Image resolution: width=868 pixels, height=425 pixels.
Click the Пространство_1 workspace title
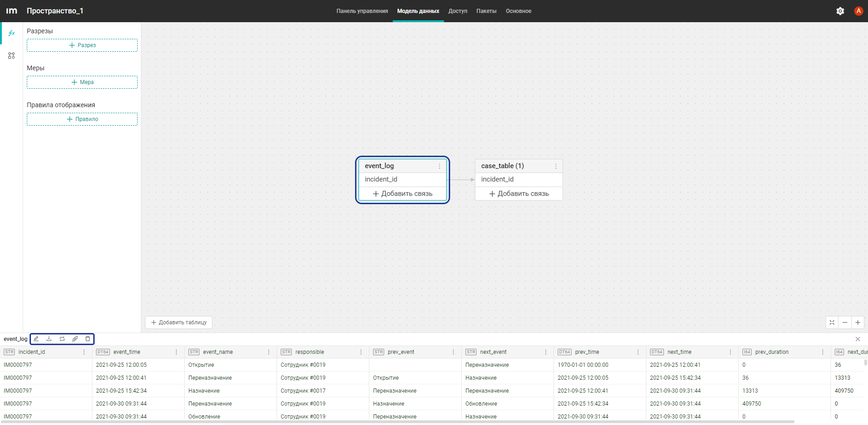point(55,11)
